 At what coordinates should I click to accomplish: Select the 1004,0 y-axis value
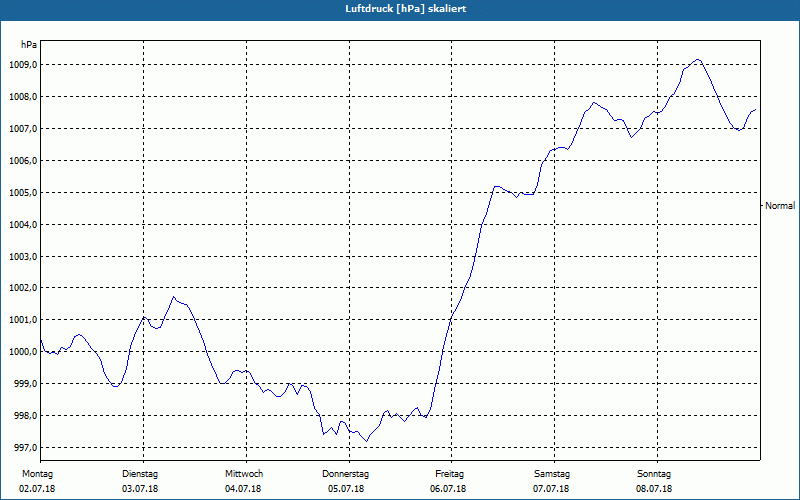(23, 224)
